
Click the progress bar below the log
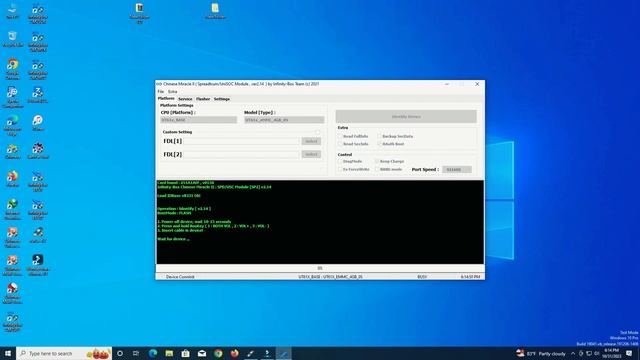point(320,268)
